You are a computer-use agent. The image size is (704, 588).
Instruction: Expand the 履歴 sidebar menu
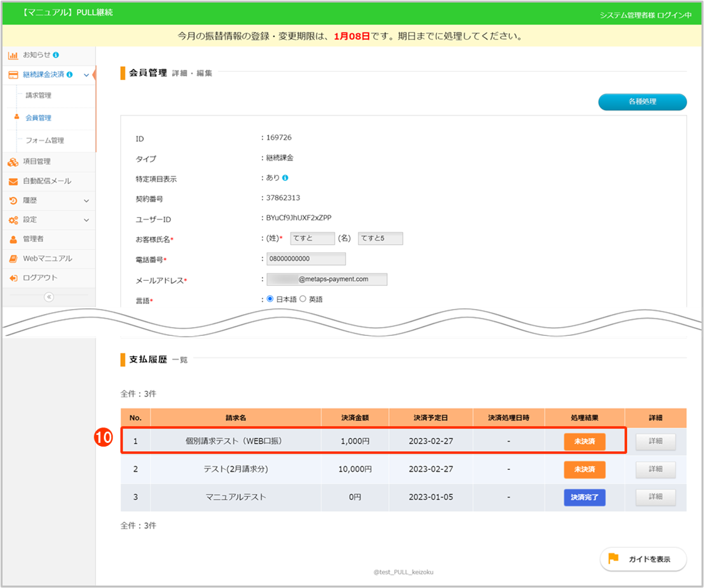pos(86,201)
